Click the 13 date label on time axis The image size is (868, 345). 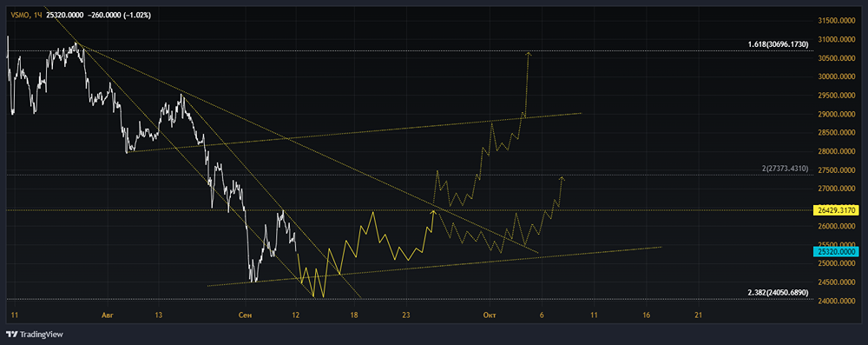click(x=159, y=315)
